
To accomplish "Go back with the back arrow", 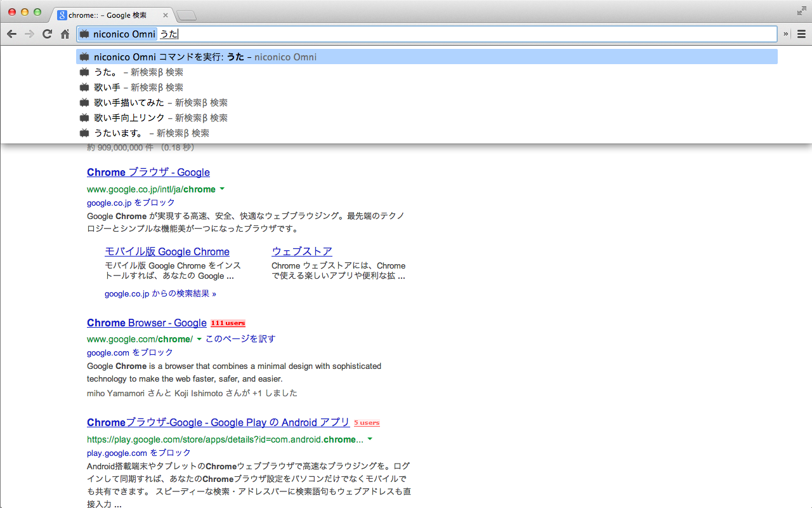I will tap(11, 34).
